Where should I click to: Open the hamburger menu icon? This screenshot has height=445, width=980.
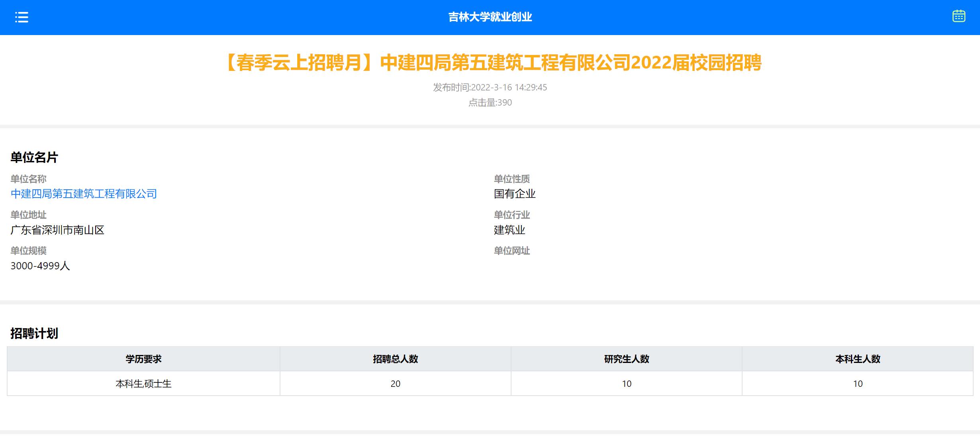22,17
